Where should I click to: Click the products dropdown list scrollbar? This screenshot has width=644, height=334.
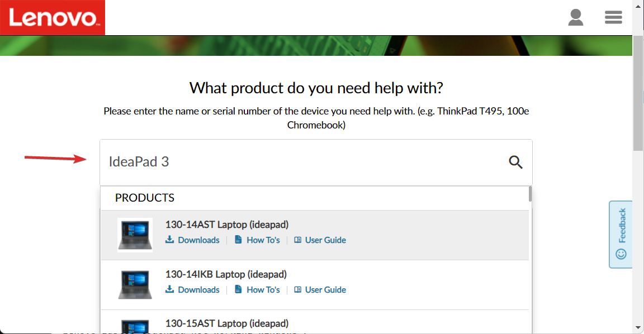click(x=530, y=194)
